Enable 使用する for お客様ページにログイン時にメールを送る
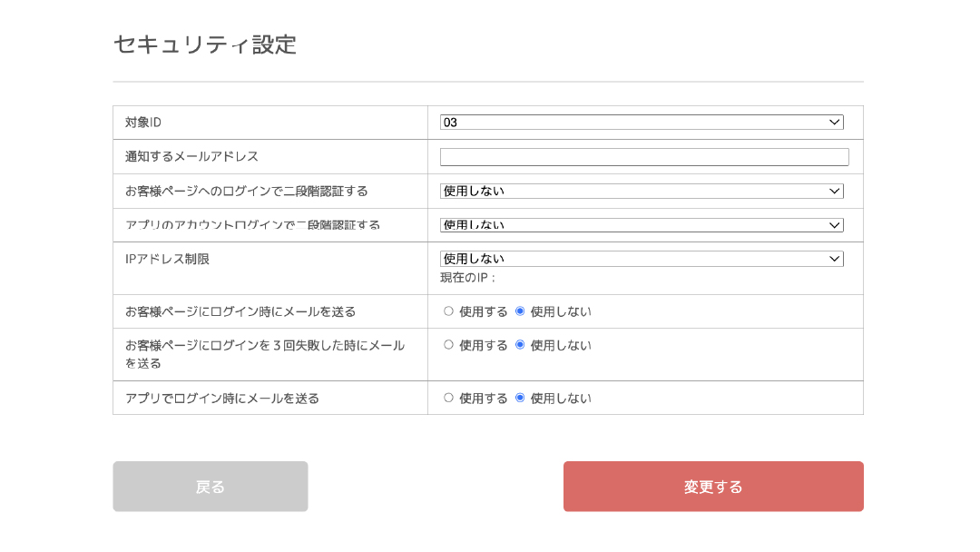Viewport: 980px width, 552px height. tap(447, 310)
